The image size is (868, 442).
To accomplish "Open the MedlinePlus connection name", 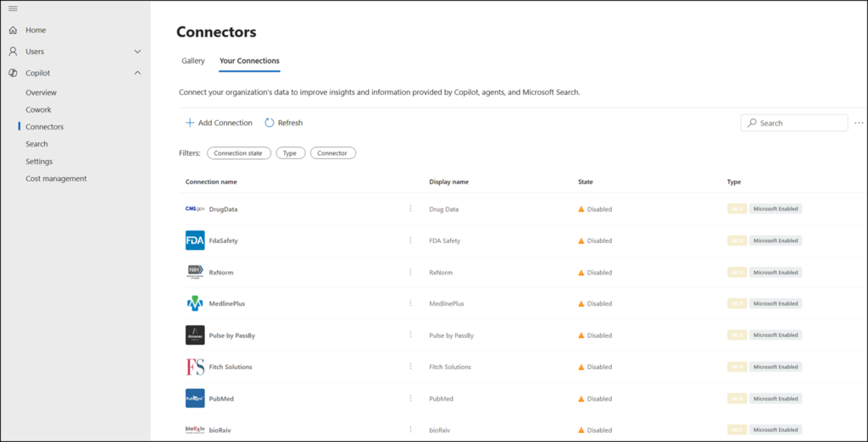I will 227,304.
